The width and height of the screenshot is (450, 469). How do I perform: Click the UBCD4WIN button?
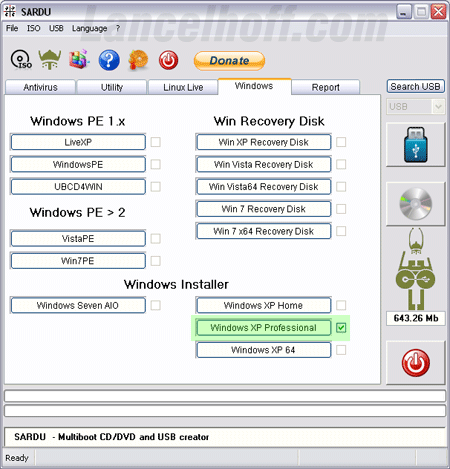(78, 187)
